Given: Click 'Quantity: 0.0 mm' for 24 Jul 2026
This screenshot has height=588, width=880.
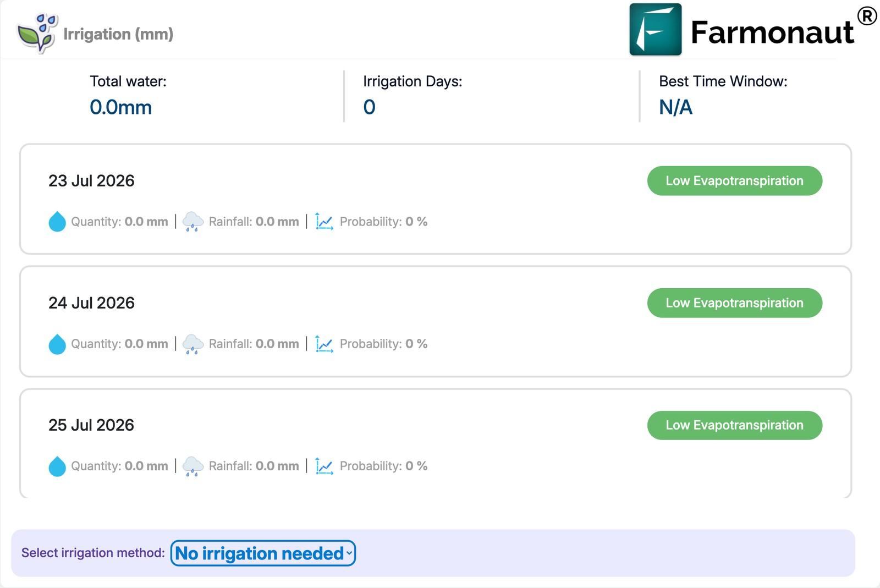Looking at the screenshot, I should pyautogui.click(x=119, y=344).
